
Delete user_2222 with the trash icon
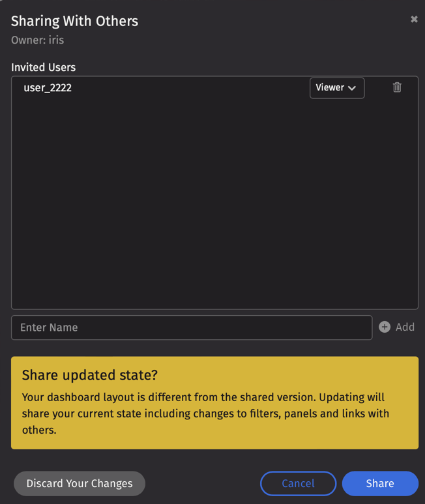pyautogui.click(x=397, y=87)
